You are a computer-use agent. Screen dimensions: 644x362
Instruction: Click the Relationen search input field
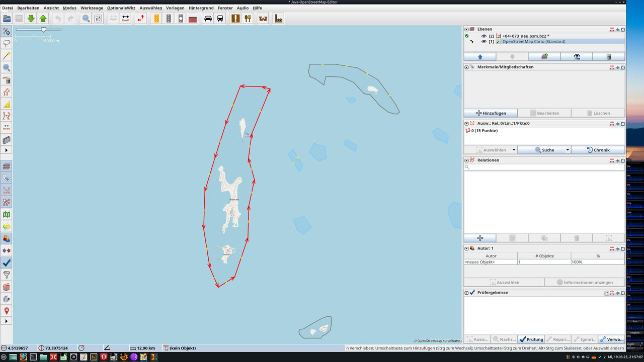544,167
